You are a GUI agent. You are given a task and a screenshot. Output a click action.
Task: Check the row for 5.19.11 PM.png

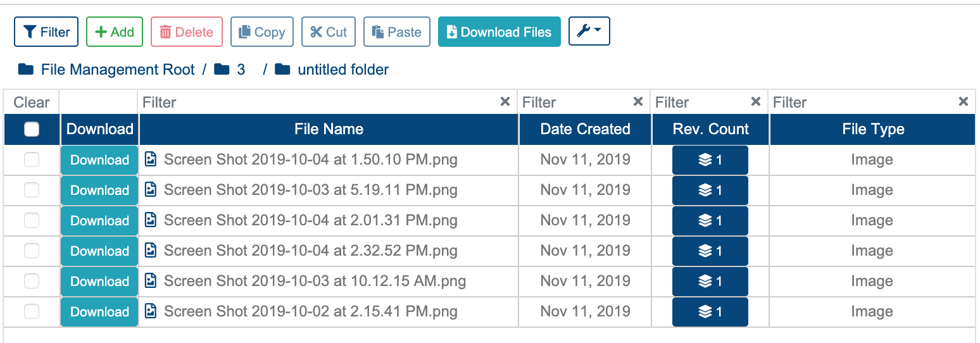tap(32, 190)
